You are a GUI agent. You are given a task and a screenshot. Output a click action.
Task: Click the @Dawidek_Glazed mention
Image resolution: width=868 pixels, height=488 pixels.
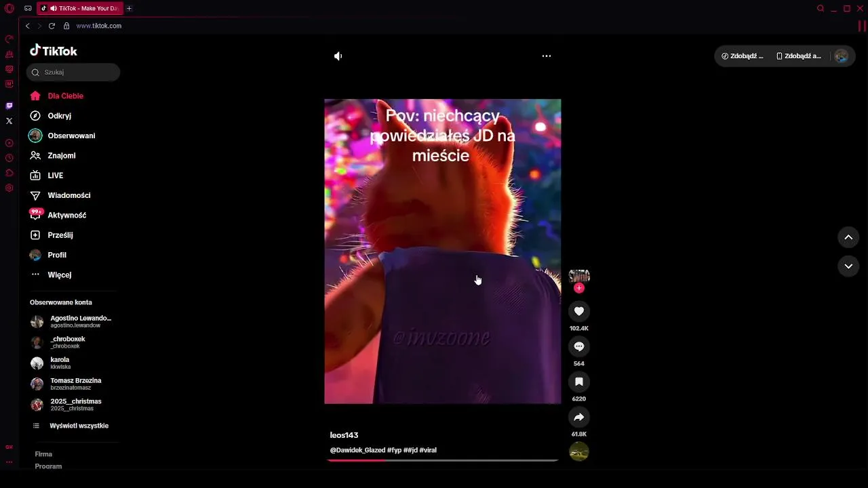tap(357, 450)
